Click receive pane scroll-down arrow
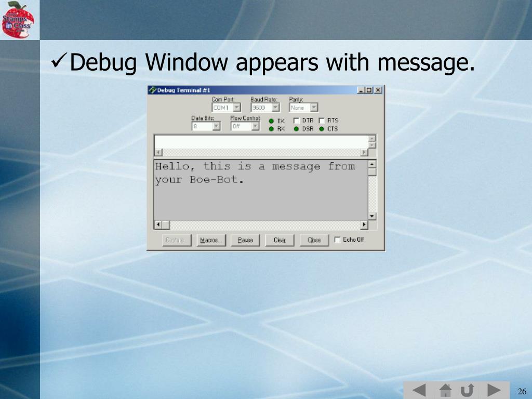Screen dimensions: 532x399 (372, 216)
